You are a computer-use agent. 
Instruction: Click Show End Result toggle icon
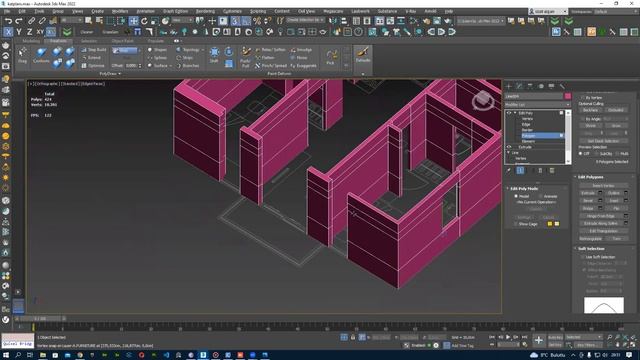click(520, 171)
